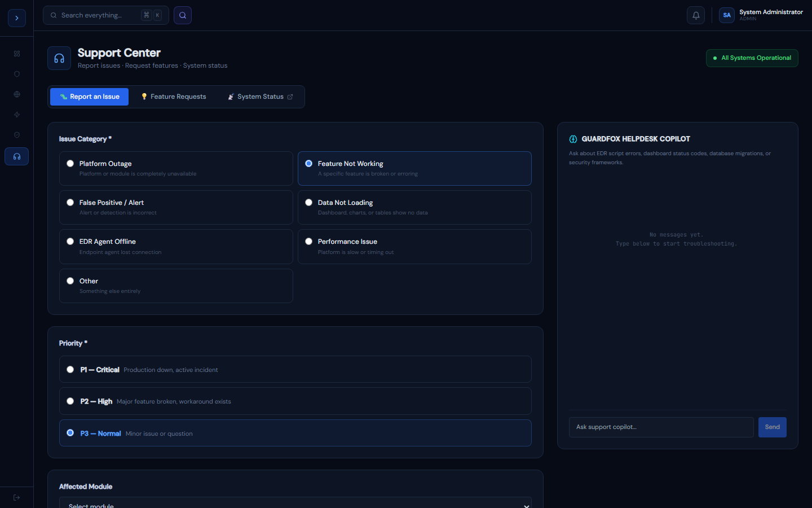
Task: Focus the Search everything field
Action: click(106, 15)
